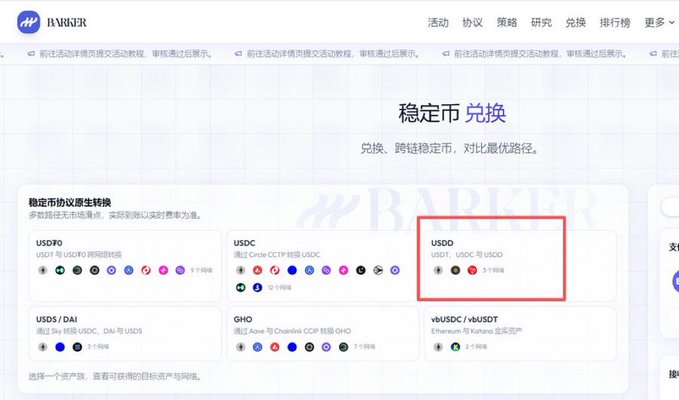Open the 活动 menu item
This screenshot has height=400, width=679.
(x=438, y=23)
